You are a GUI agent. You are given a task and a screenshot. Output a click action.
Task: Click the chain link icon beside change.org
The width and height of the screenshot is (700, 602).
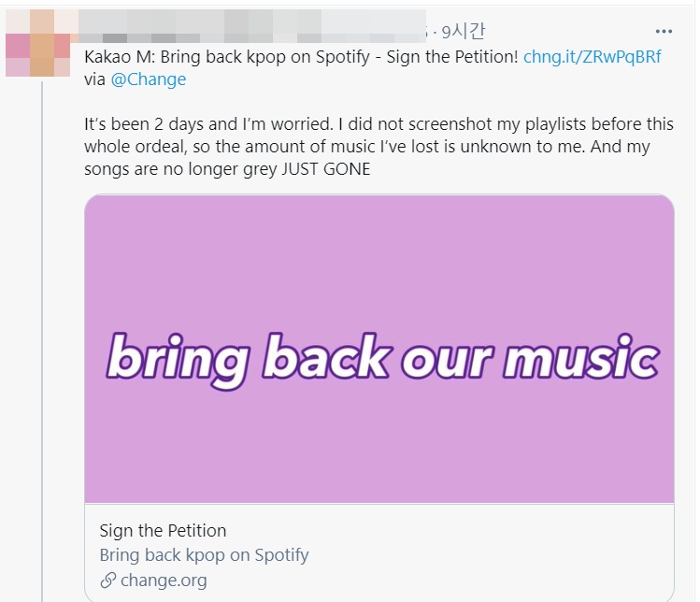107,580
